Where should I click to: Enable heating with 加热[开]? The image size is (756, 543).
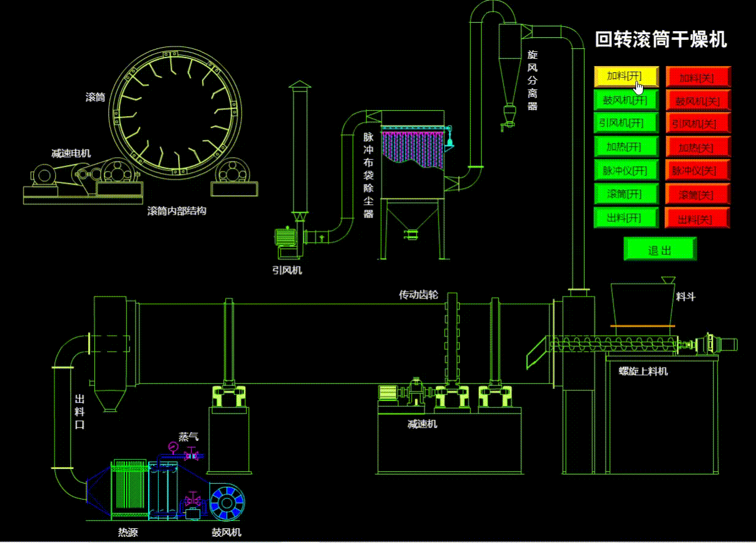[626, 147]
